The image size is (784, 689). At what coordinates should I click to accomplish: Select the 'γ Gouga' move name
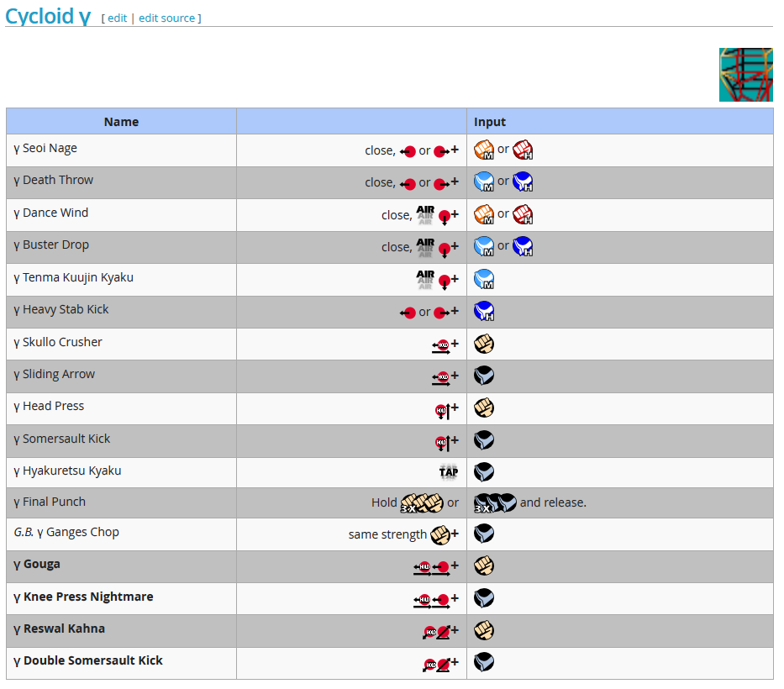coord(37,565)
